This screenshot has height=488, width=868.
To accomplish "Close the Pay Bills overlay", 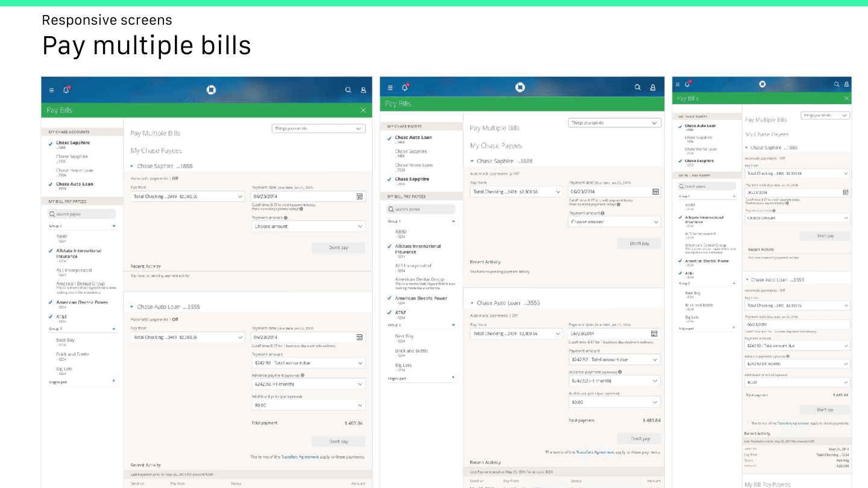I will [363, 110].
